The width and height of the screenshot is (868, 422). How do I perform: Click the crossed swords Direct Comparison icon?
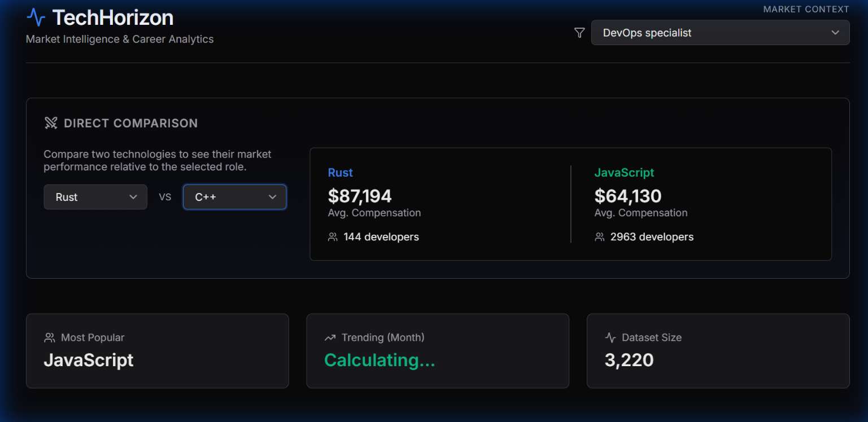[51, 122]
